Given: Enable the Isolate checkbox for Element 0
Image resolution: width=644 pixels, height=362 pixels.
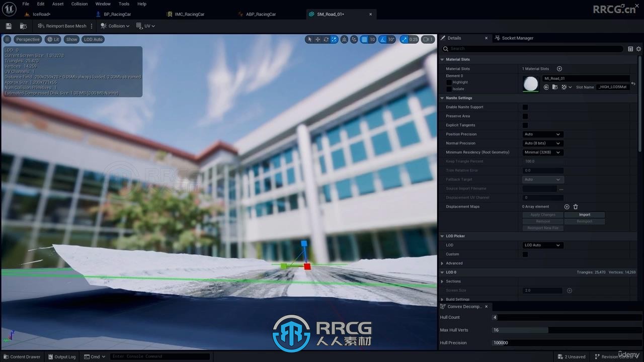Looking at the screenshot, I should click(x=449, y=89).
